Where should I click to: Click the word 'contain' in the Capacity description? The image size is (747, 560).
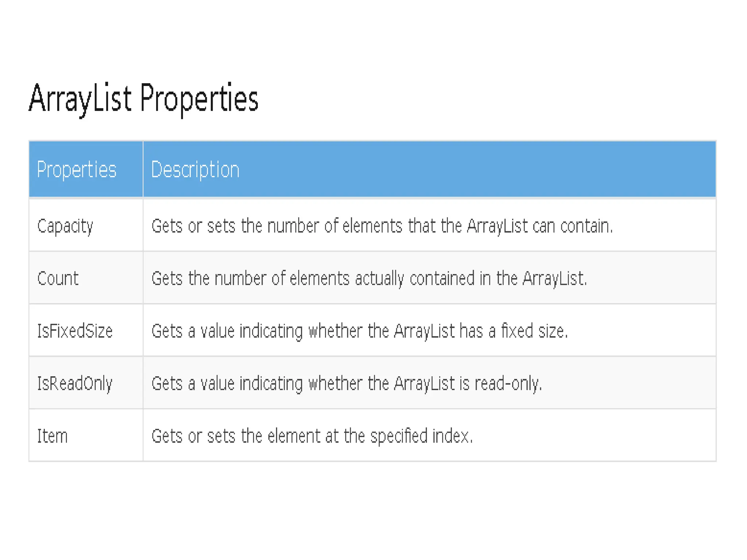point(586,226)
